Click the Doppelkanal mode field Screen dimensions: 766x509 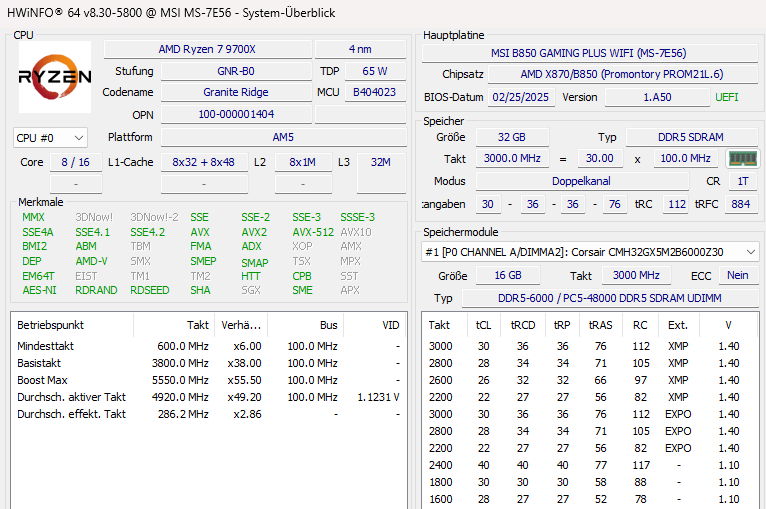click(582, 181)
